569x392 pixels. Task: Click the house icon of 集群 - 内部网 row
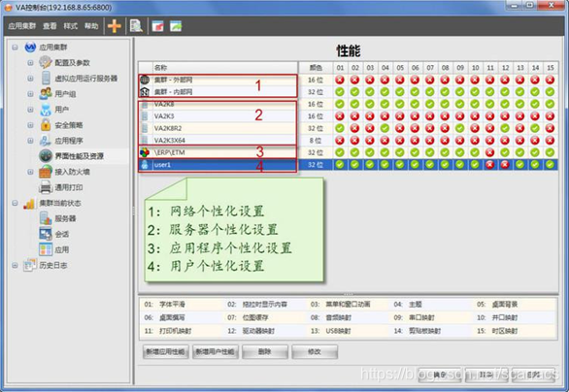pos(145,92)
